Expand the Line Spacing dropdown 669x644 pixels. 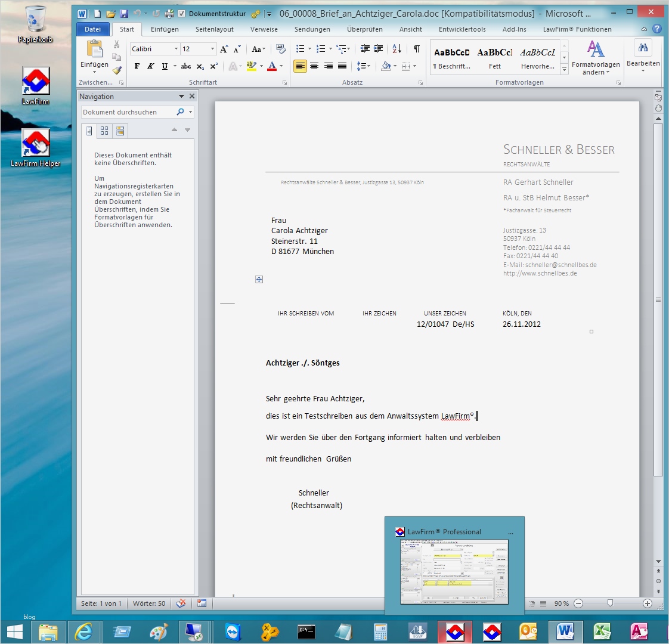(369, 66)
